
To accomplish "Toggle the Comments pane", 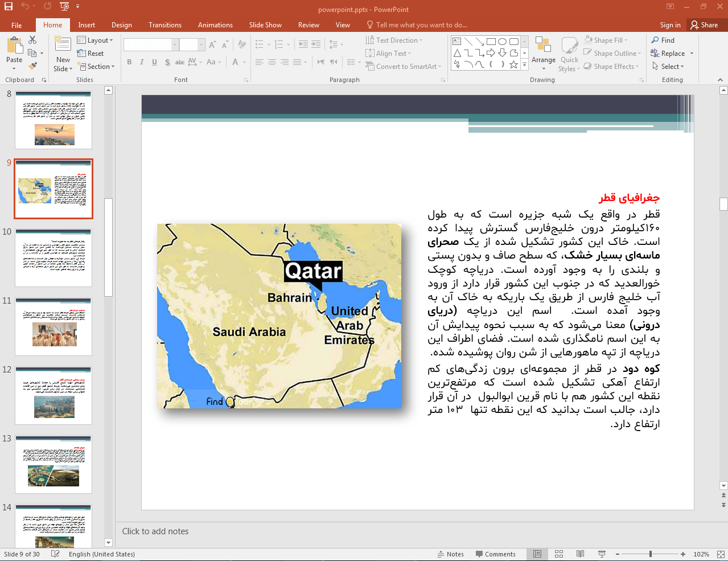I will tap(495, 554).
